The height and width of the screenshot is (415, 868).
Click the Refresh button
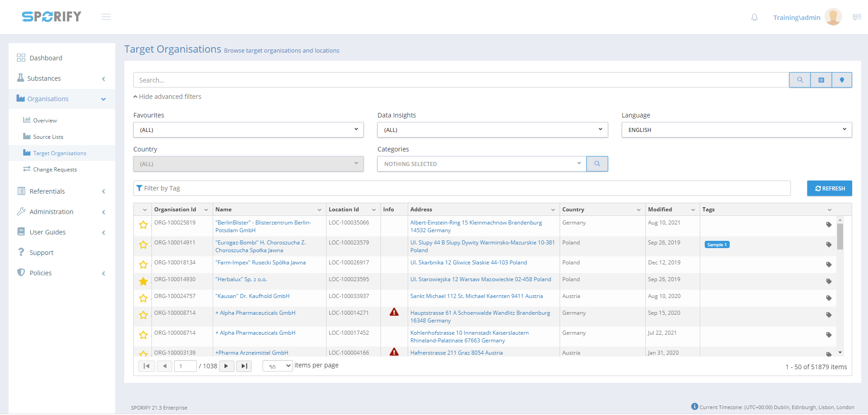829,188
